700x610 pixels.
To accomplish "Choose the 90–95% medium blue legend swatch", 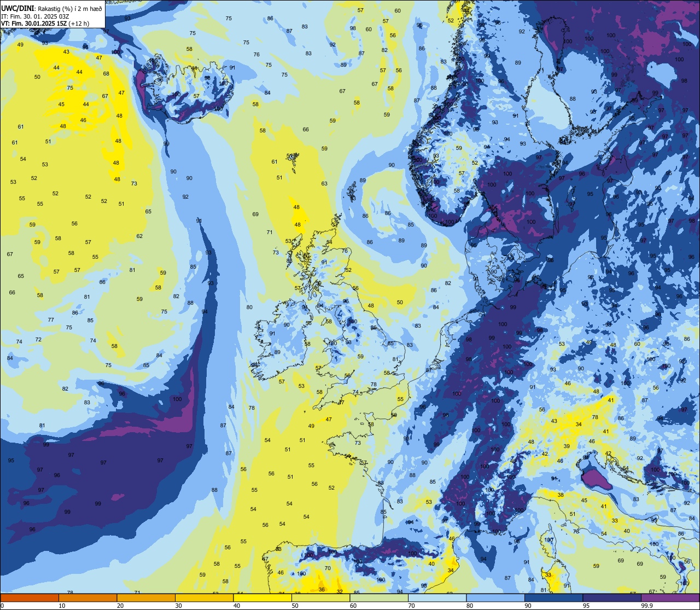I will coord(554,598).
